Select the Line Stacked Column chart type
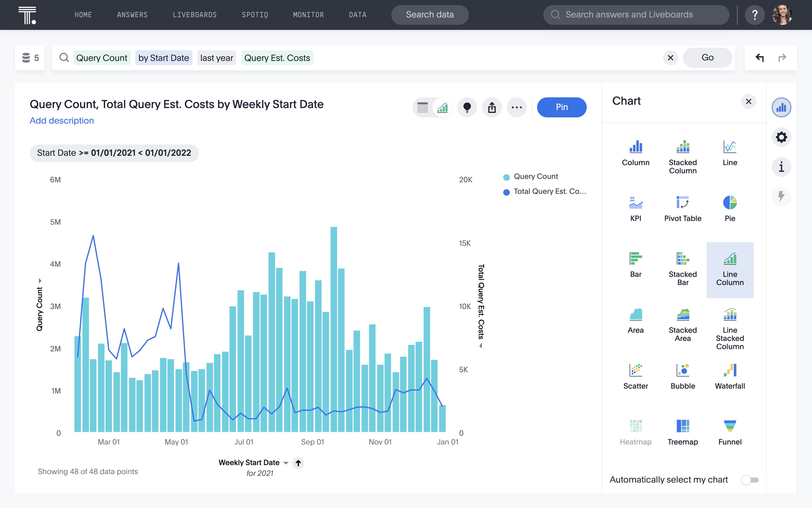812x508 pixels. tap(730, 329)
